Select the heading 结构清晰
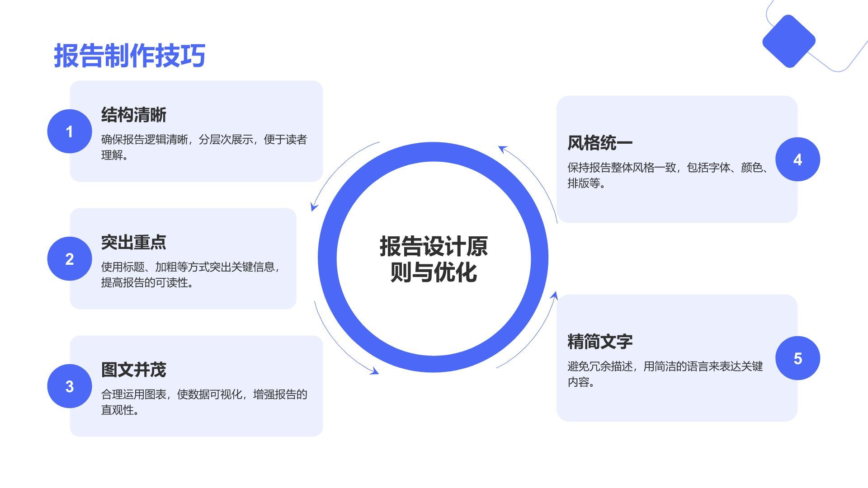This screenshot has height=488, width=868. pyautogui.click(x=134, y=115)
